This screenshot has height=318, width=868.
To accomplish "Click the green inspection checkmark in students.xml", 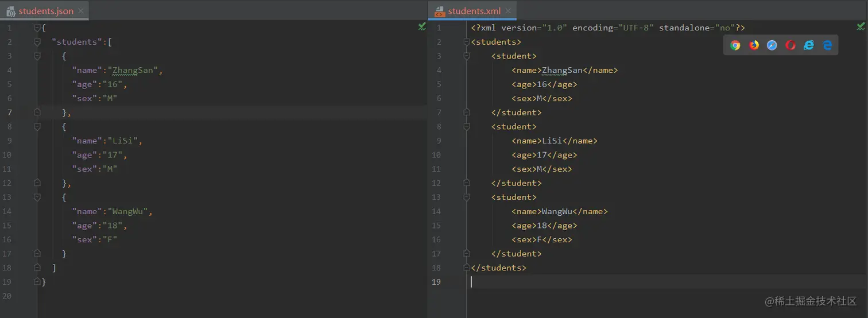I will pos(861,26).
